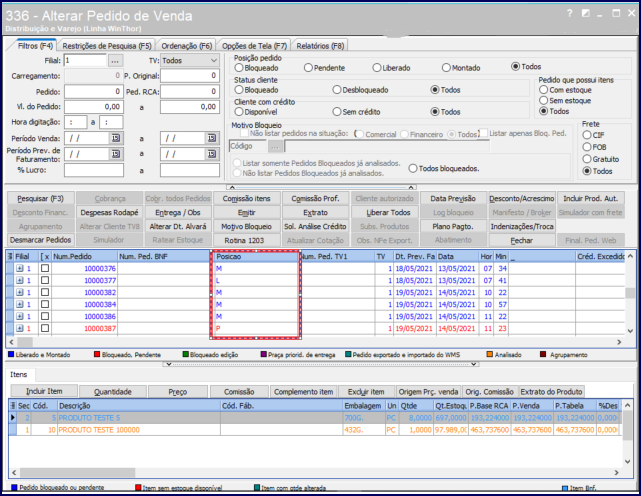Select order number 10000382 cell
Image resolution: width=641 pixels, height=496 pixels.
[x=85, y=292]
